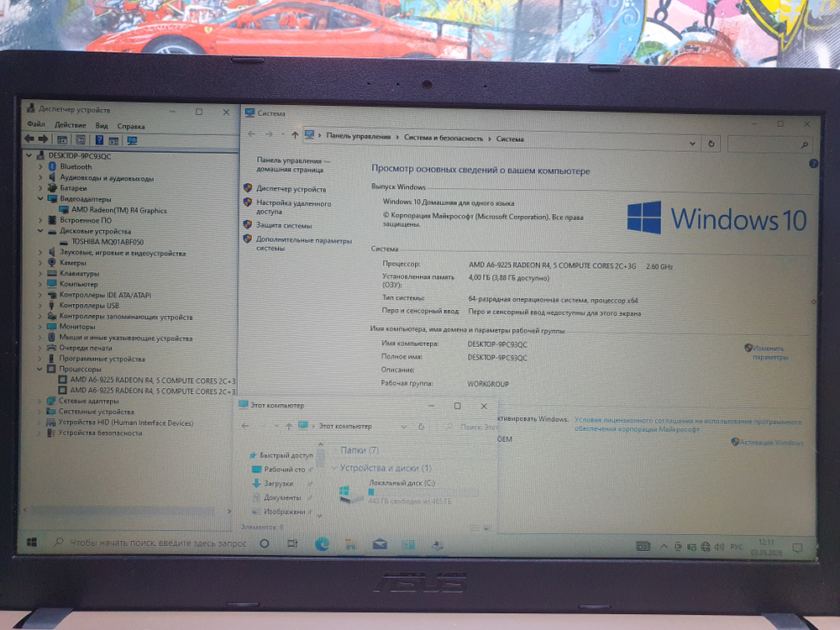Click the search field in System window
The image size is (840, 630).
(769, 144)
